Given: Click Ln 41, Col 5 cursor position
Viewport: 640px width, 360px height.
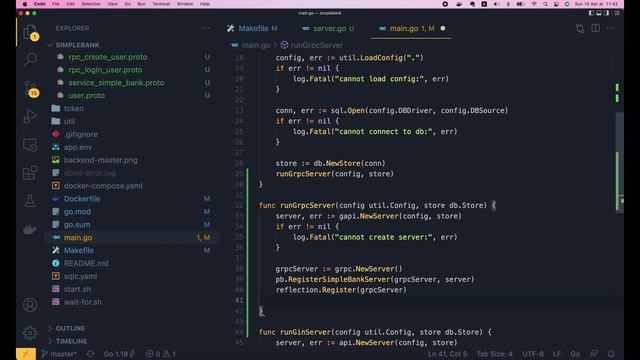Looking at the screenshot, I should coord(447,354).
